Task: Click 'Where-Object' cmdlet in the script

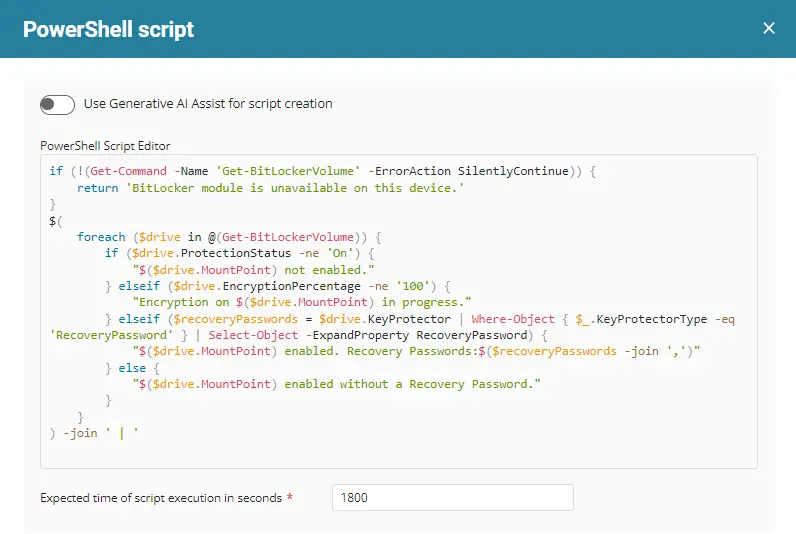Action: (x=513, y=319)
